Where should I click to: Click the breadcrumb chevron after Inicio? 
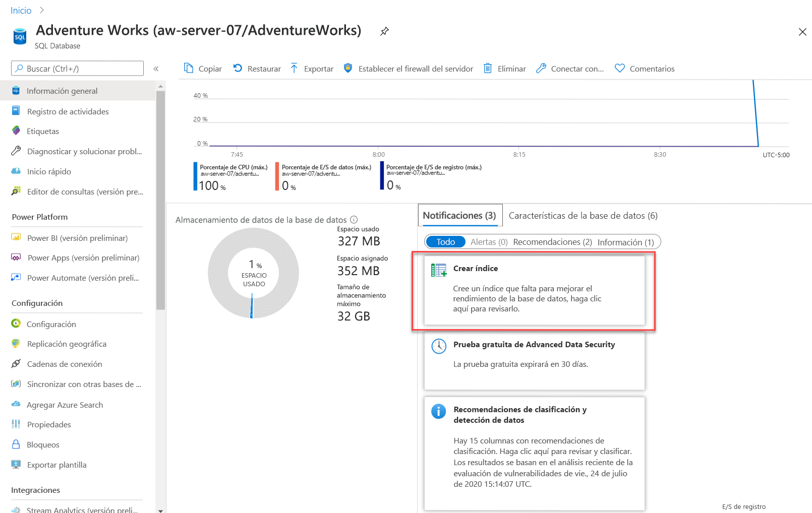click(x=42, y=10)
